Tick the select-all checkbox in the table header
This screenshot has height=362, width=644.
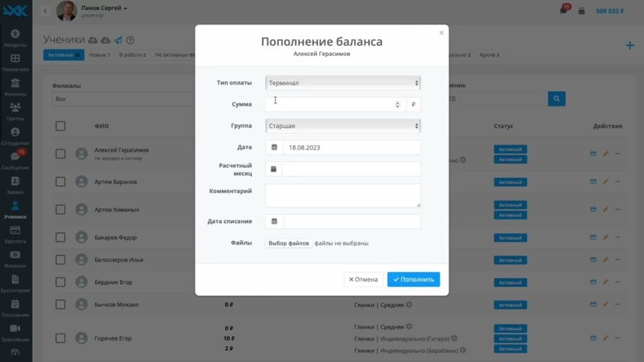tap(60, 125)
